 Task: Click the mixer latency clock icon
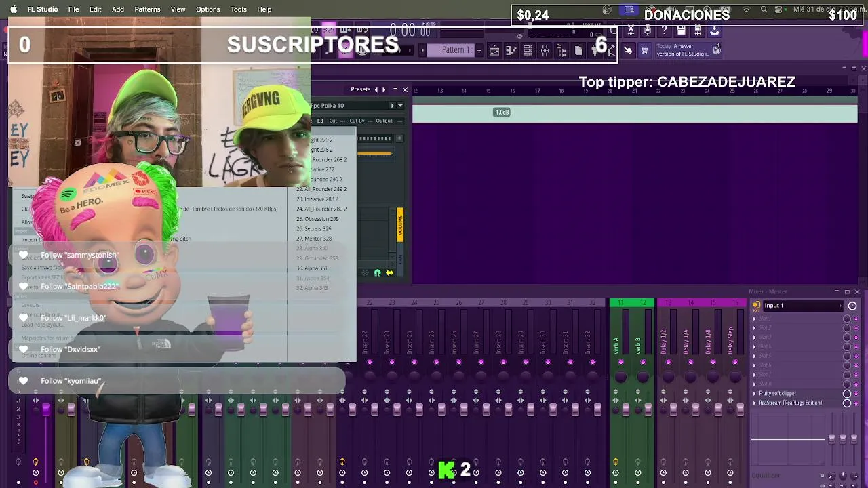point(852,306)
